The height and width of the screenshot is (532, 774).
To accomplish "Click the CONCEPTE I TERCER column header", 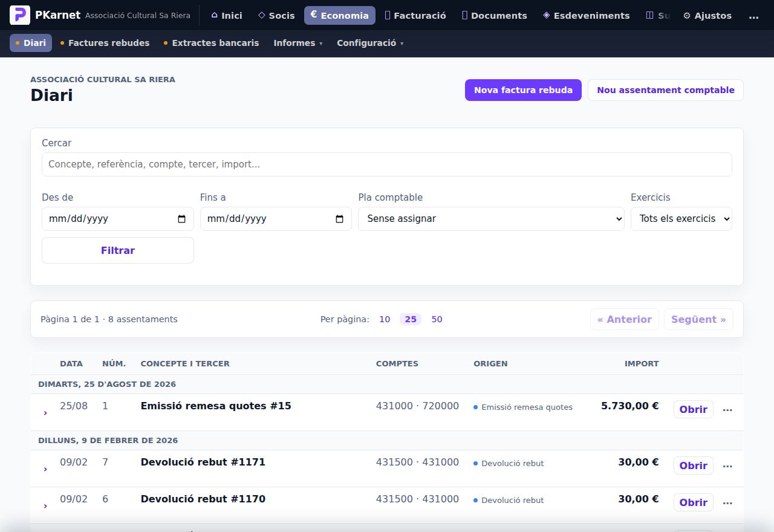I will click(x=185, y=363).
